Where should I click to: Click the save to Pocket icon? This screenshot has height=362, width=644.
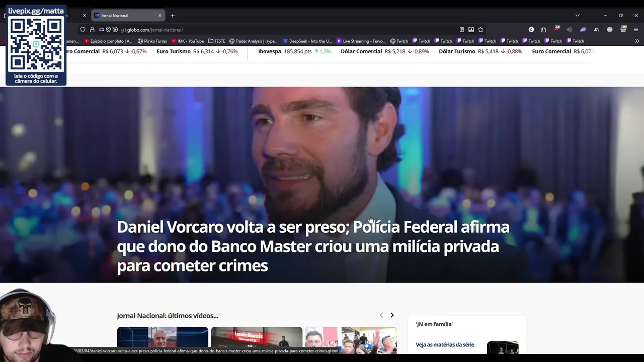click(x=471, y=30)
